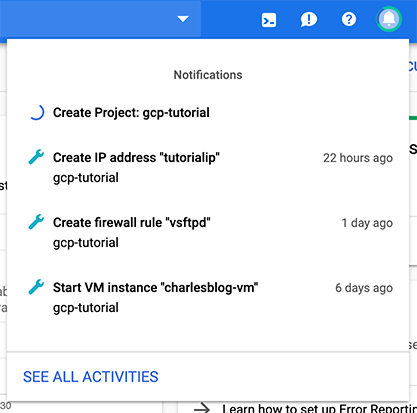Screen dimensions: 417x413
Task: Click wrench icon beside Create firewall rule
Action: (x=36, y=222)
